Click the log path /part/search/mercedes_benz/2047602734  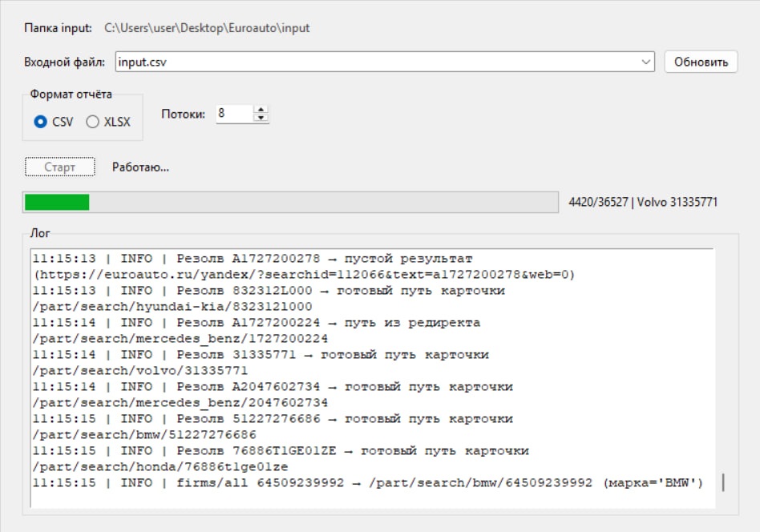[x=180, y=403]
